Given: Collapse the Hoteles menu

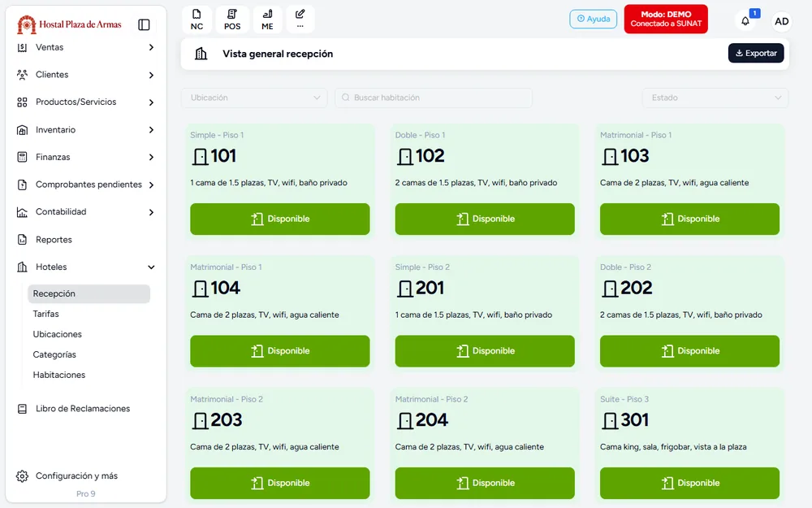Looking at the screenshot, I should click(85, 267).
